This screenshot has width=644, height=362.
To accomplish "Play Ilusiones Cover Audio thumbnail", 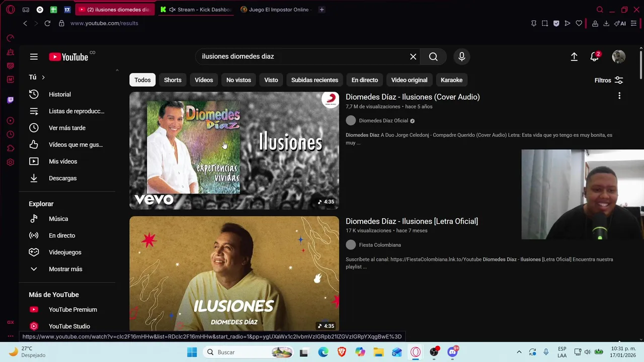I will (x=234, y=150).
